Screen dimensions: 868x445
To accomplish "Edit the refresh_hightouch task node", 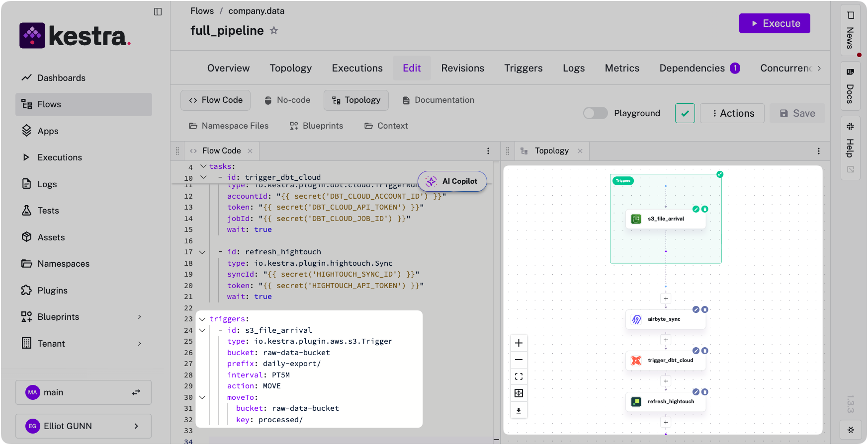I will (696, 392).
